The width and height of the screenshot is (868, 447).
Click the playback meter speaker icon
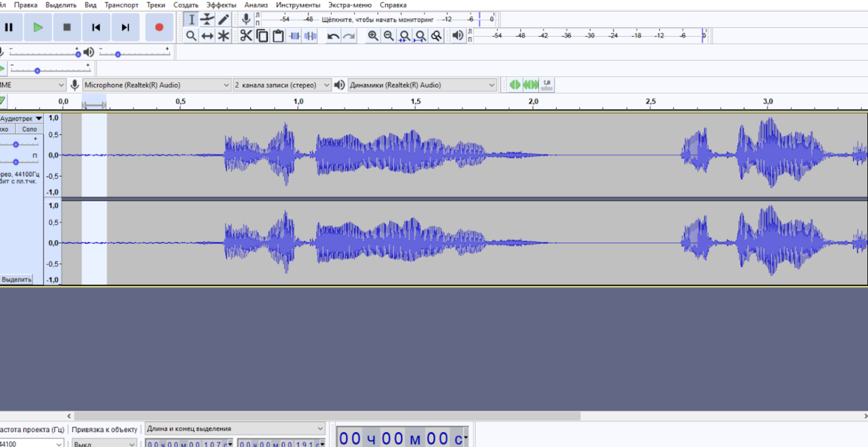[x=458, y=36]
